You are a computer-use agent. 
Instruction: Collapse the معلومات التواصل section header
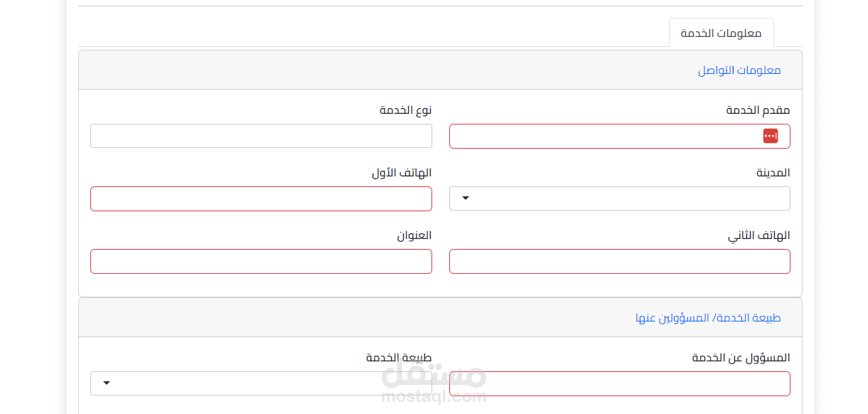tap(739, 70)
